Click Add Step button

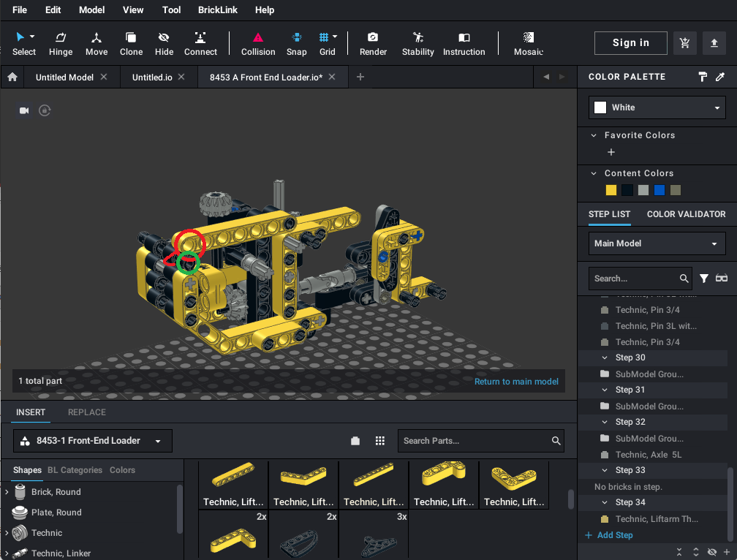tap(609, 535)
